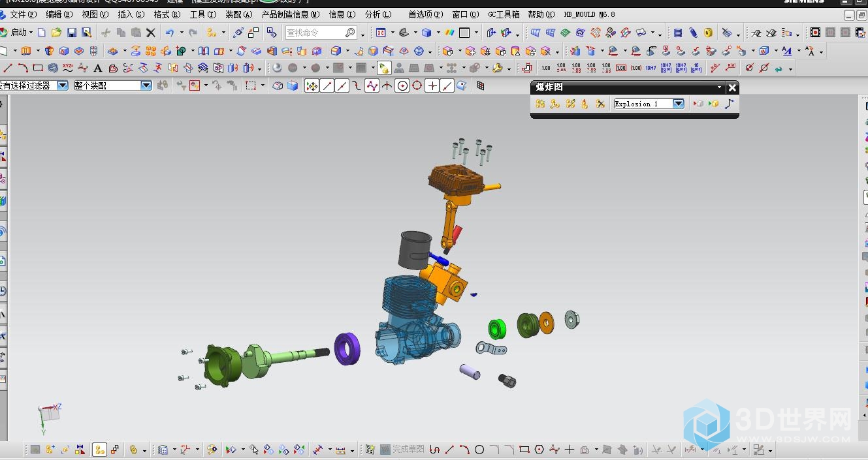The image size is (868, 460).
Task: Select the Text 'A' sketch tool
Action: 98,68
